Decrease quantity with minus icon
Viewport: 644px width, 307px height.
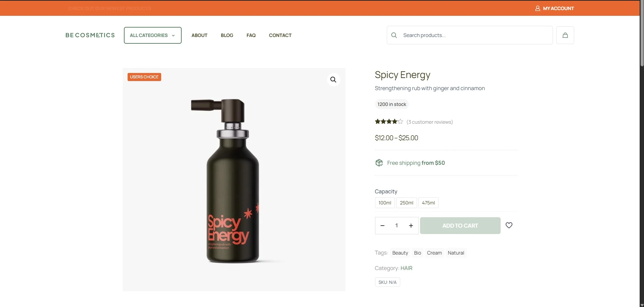pyautogui.click(x=382, y=226)
